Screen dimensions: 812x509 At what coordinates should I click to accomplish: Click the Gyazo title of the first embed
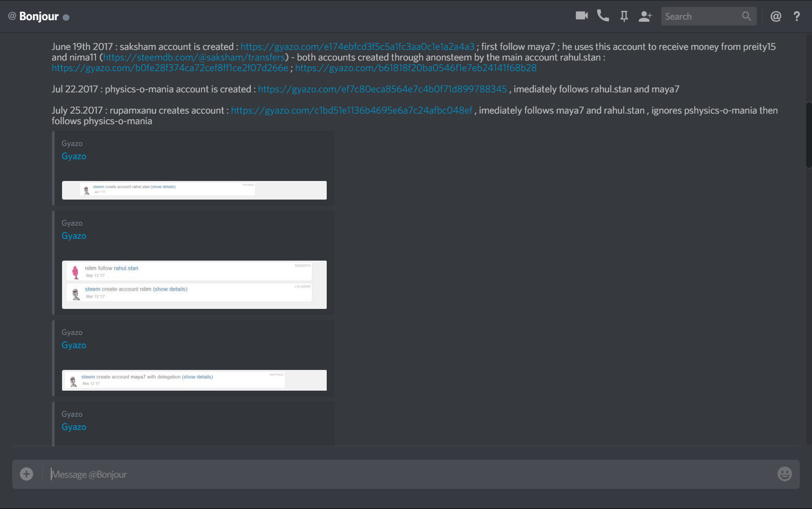click(74, 156)
